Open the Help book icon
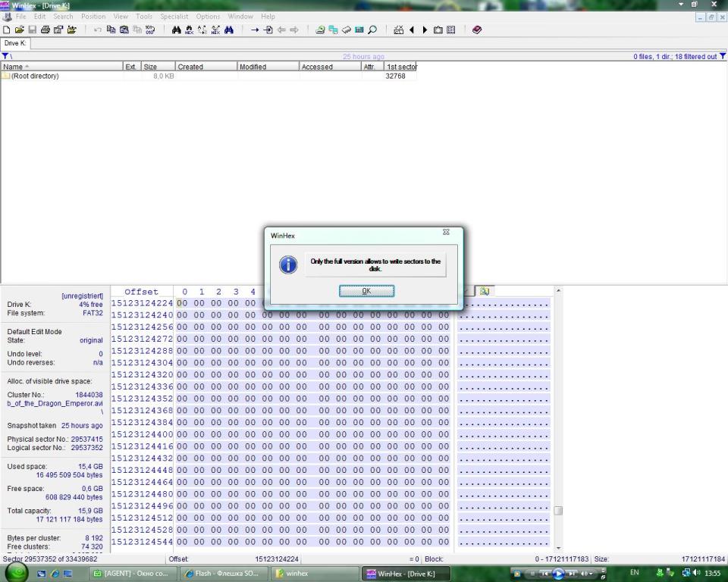Viewport: 728px width, 582px height. pyautogui.click(x=477, y=30)
